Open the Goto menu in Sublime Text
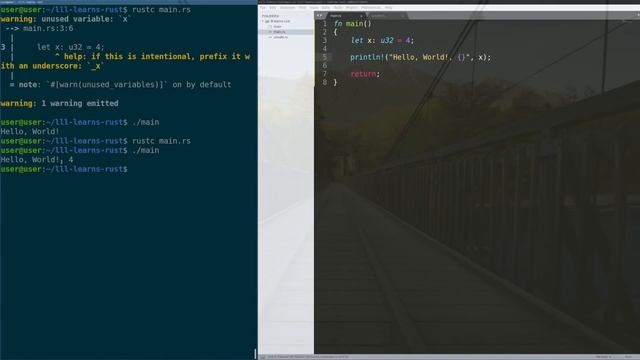 pyautogui.click(x=326, y=8)
